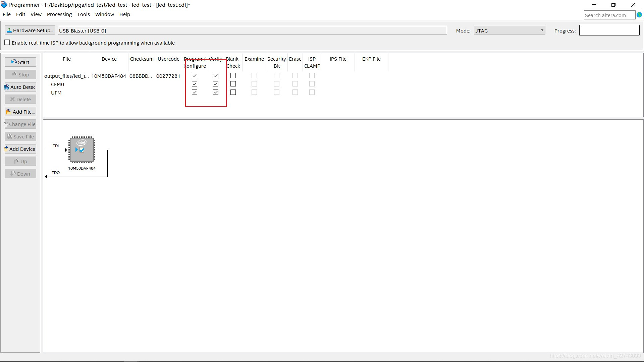Image resolution: width=644 pixels, height=362 pixels.
Task: Open the Tools menu
Action: [x=83, y=14]
